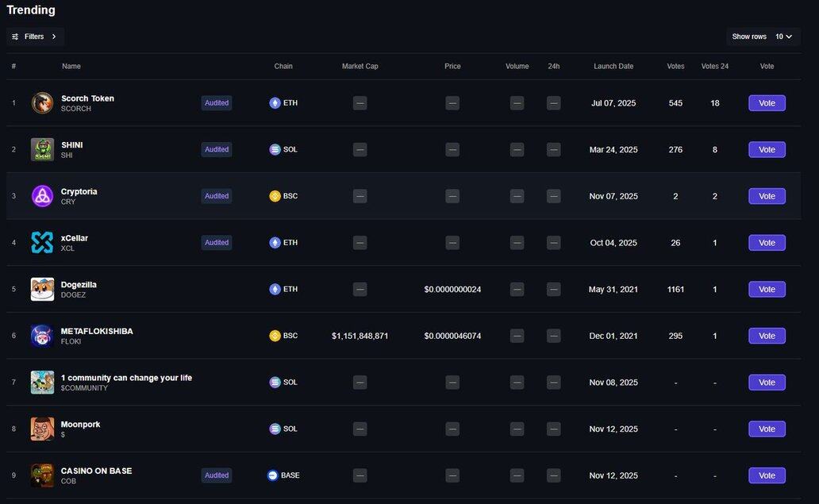Viewport: 819px width, 504px height.
Task: Click the xCellar blue X logo
Action: click(x=42, y=243)
